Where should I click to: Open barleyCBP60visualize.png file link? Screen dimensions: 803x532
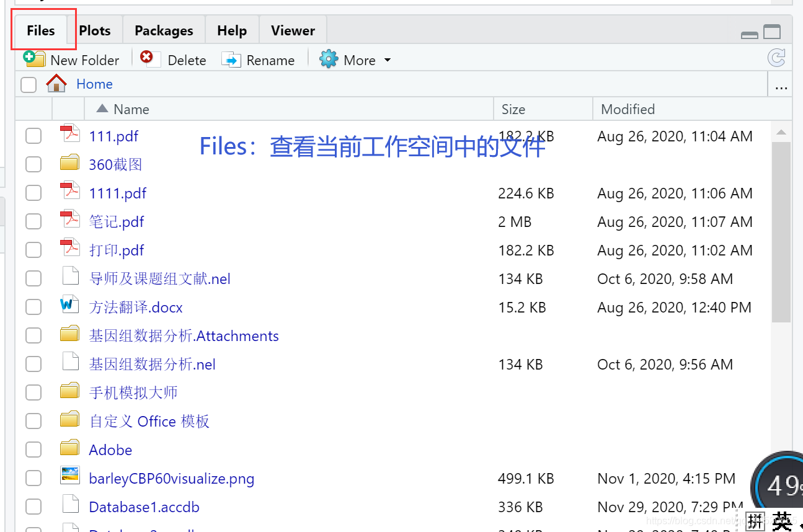tap(172, 479)
